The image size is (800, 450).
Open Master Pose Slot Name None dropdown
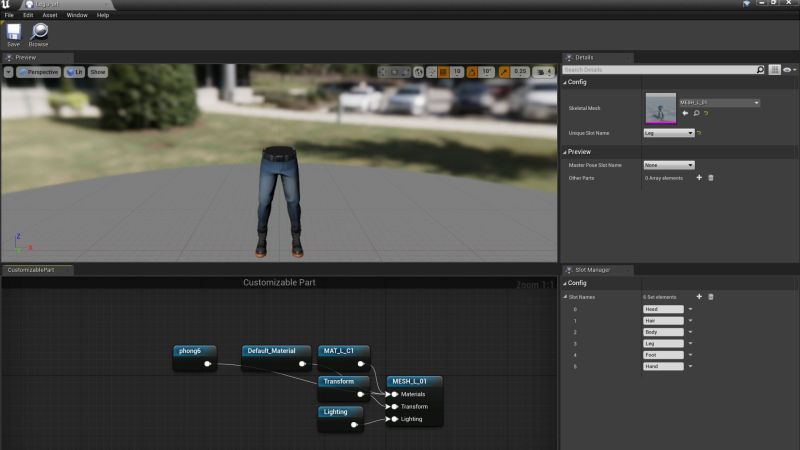(669, 165)
